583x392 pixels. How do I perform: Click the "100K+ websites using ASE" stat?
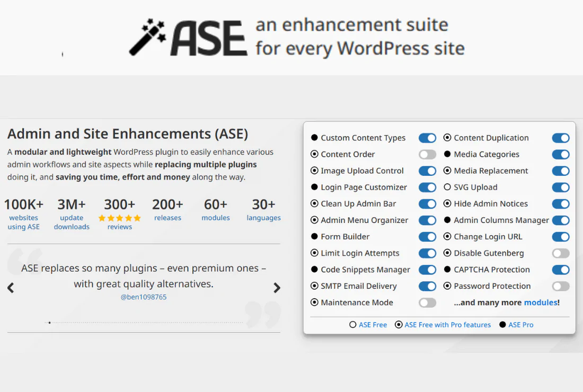pos(24,213)
